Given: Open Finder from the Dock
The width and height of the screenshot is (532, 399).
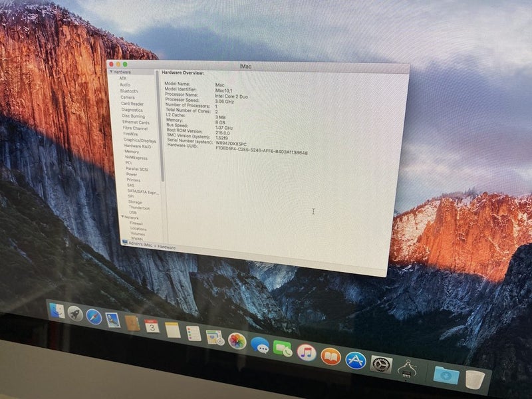Looking at the screenshot, I should coord(57,311).
